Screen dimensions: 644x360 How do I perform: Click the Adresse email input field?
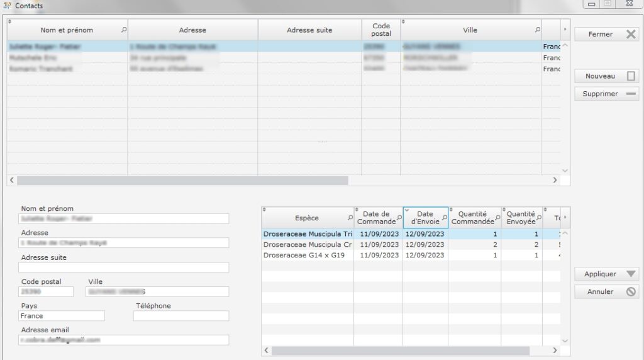pos(124,340)
